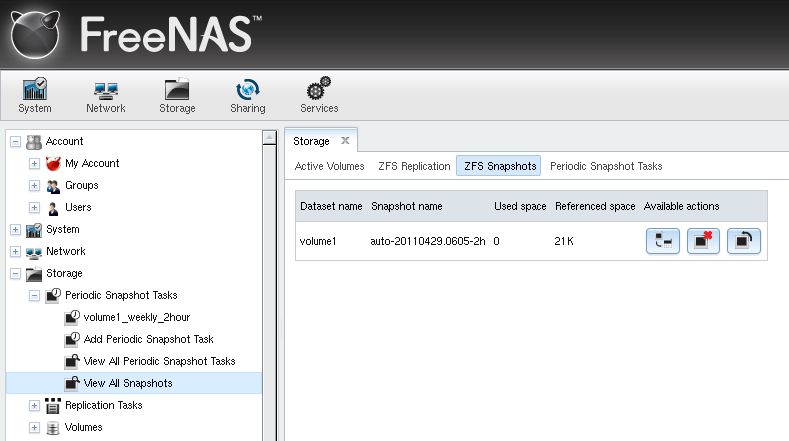Click the Users icon in the tree
Viewport: 789px width, 441px height.
click(53, 208)
